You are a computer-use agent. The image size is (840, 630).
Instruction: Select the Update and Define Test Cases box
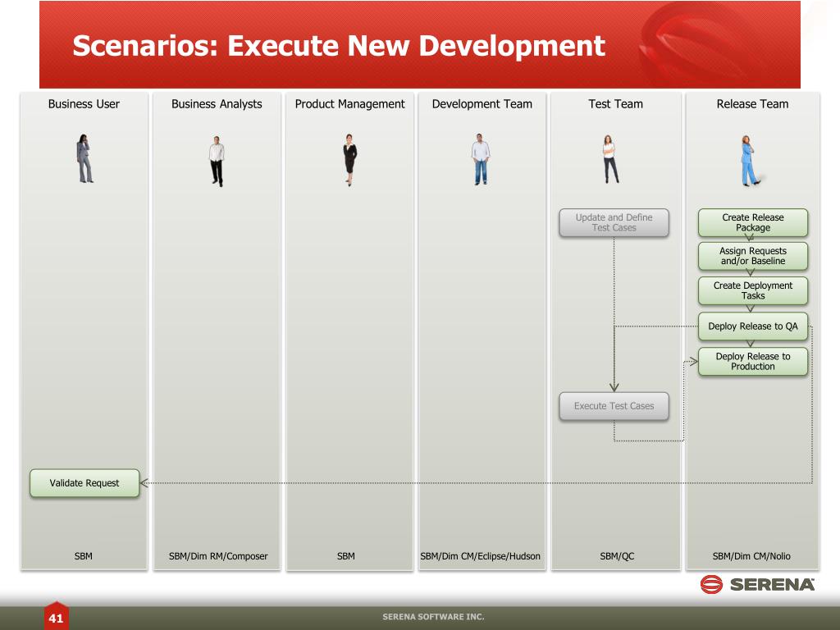pyautogui.click(x=614, y=222)
